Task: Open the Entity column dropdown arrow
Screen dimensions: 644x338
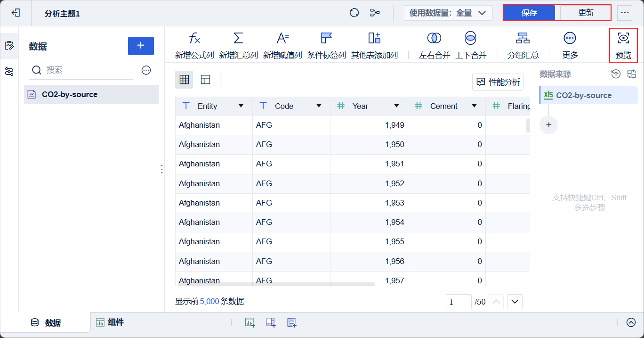Action: pos(241,106)
